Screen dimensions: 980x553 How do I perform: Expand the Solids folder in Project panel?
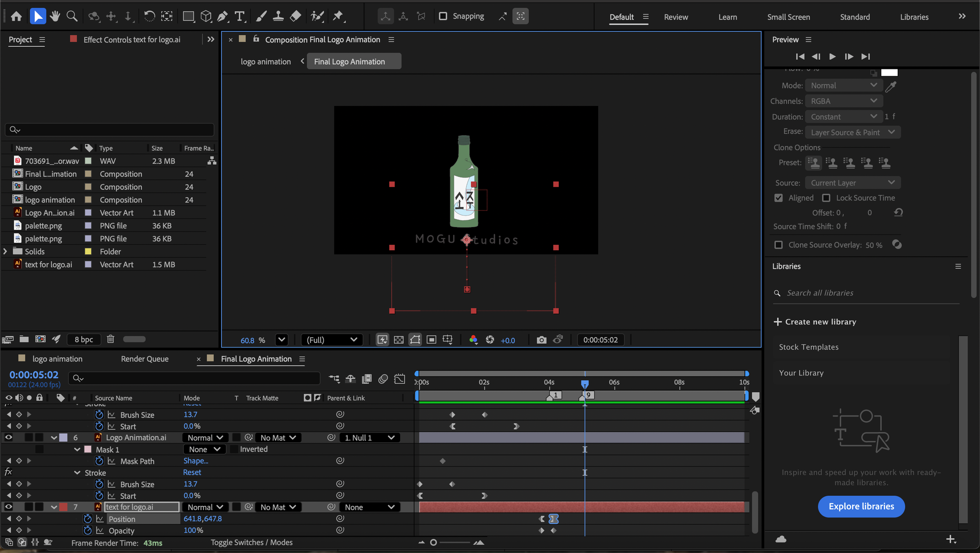pos(5,251)
